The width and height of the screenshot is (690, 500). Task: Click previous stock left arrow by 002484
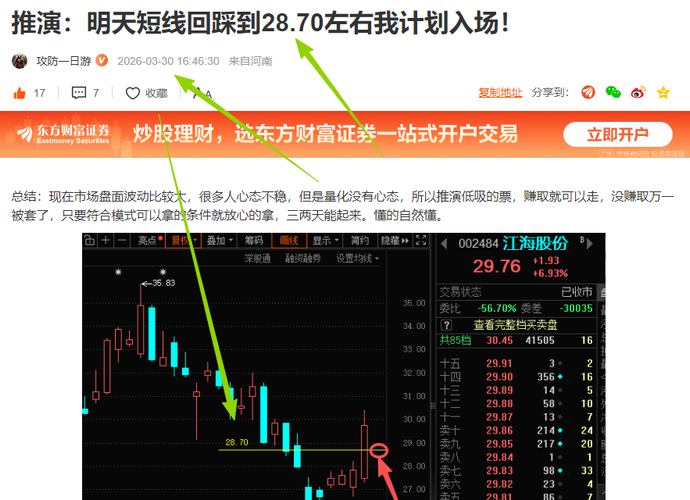point(444,244)
